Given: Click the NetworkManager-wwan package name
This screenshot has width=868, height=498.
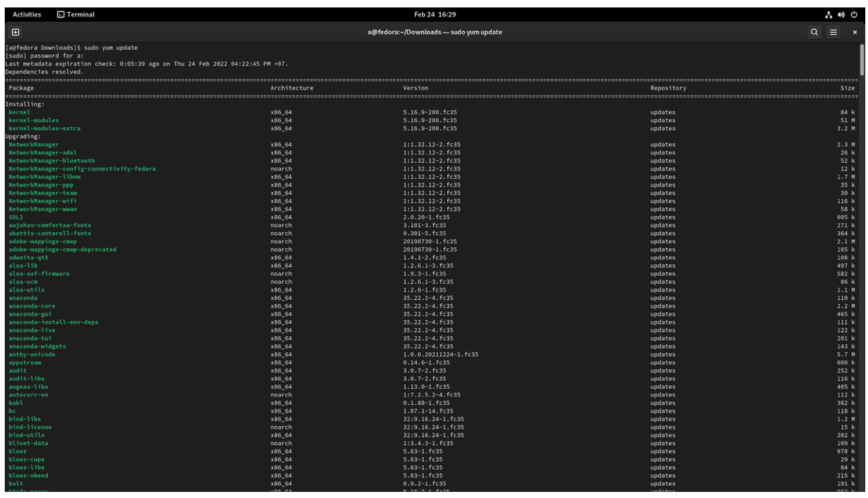Looking at the screenshot, I should (43, 209).
